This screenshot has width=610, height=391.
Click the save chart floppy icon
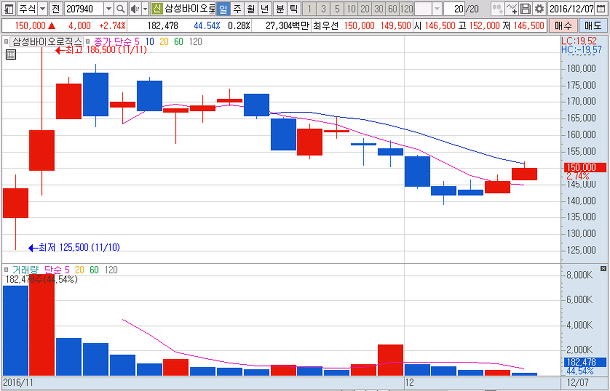click(525, 8)
